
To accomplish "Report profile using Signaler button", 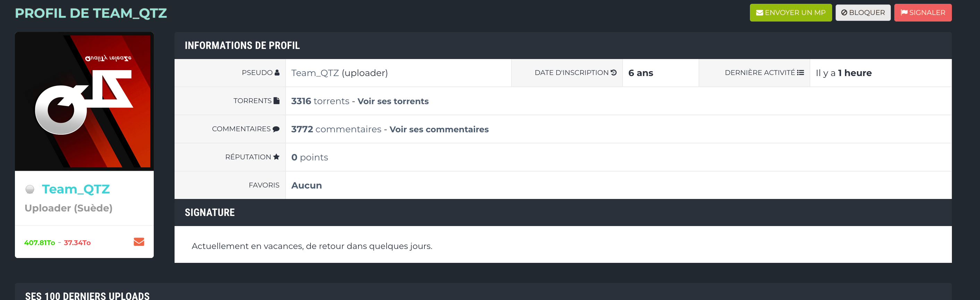I will click(922, 12).
